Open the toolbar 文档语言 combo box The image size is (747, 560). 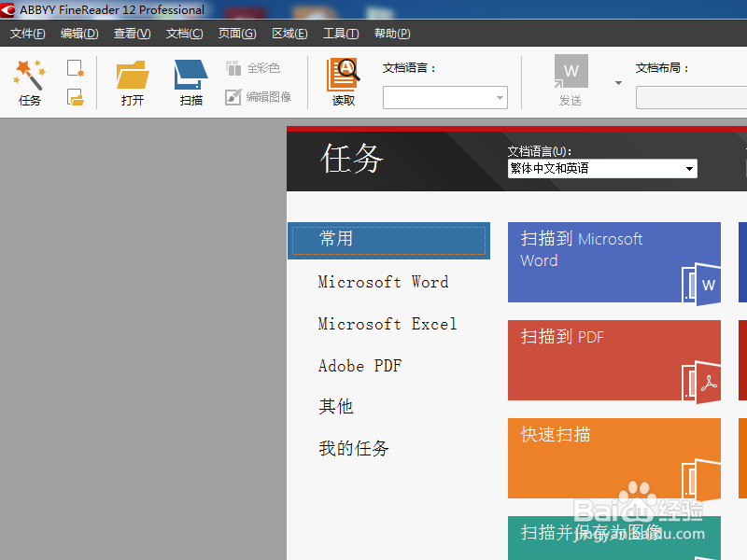445,98
